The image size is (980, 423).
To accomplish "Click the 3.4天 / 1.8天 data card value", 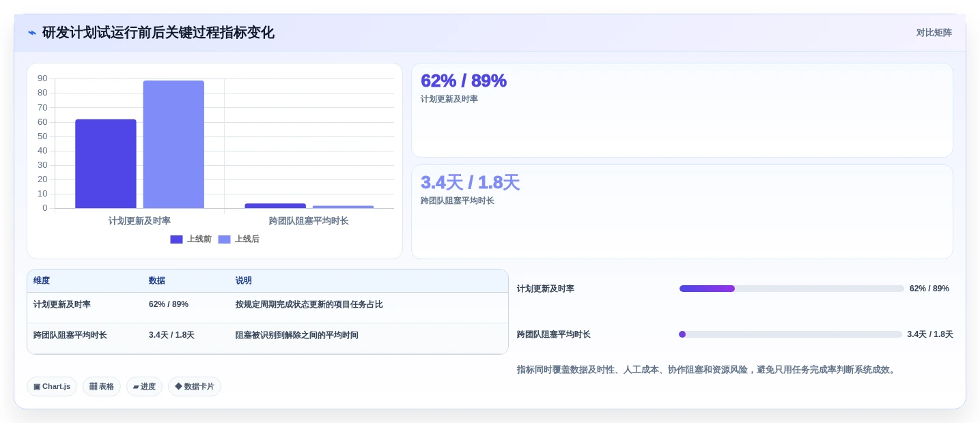I will click(470, 182).
